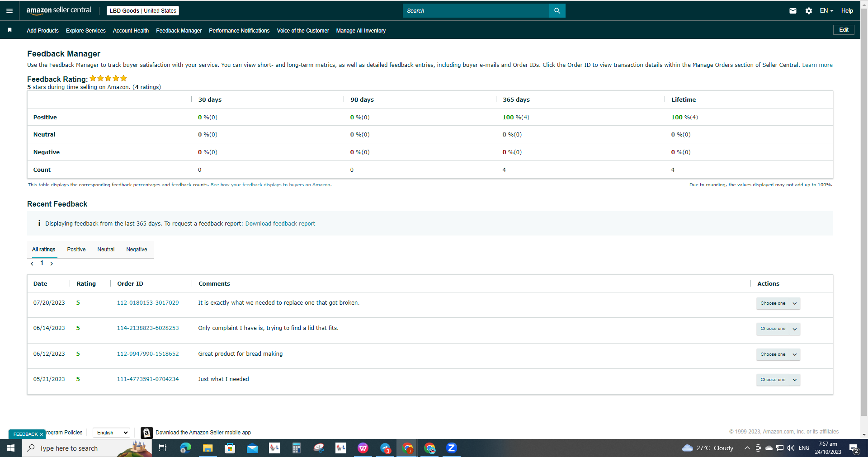
Task: Open the hamburger navigation menu
Action: (x=9, y=11)
